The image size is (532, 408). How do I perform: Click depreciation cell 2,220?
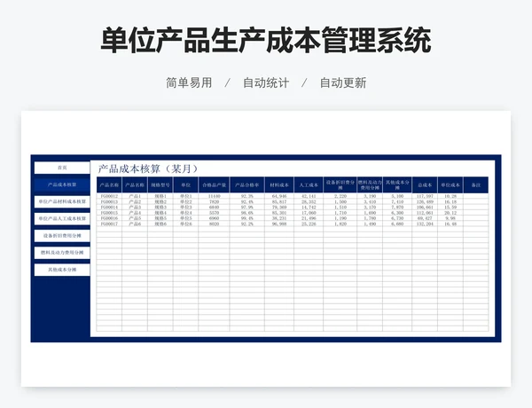340,196
